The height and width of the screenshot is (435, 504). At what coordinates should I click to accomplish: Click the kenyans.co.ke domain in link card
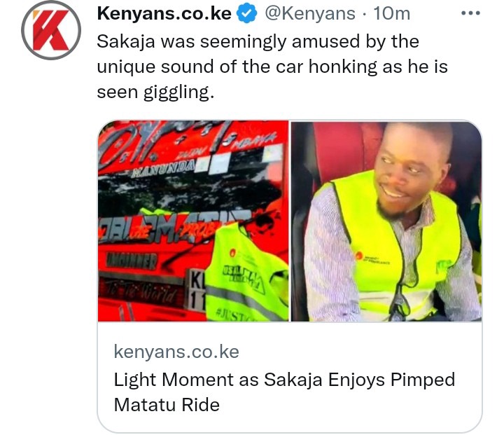(x=176, y=352)
